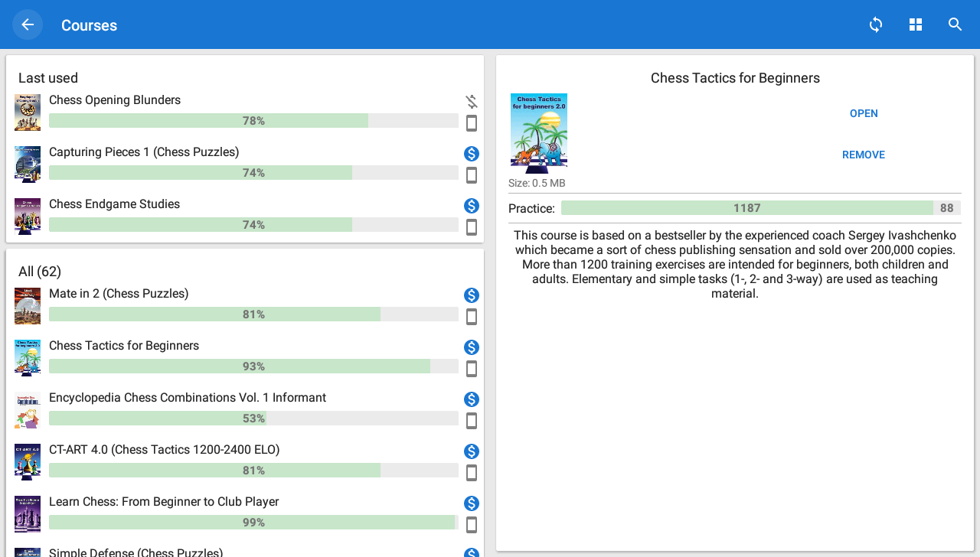
Task: Select Capturing Pieces 1 (Chess Puzzles) title
Action: pos(144,152)
